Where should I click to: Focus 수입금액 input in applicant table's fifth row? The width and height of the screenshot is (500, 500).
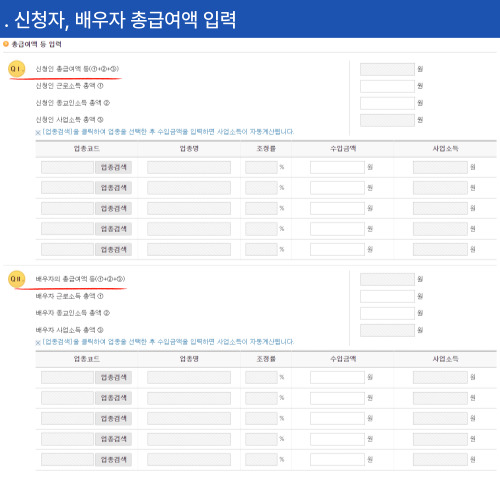point(337,250)
